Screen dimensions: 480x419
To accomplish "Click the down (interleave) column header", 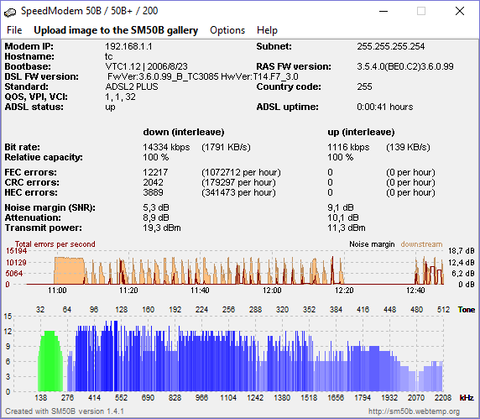I will [x=184, y=132].
